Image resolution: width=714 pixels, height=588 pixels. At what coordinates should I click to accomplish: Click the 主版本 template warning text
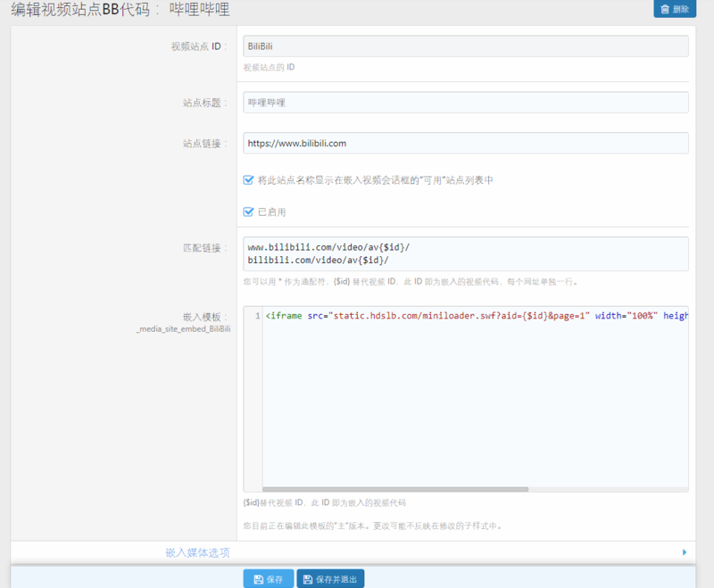tap(372, 526)
